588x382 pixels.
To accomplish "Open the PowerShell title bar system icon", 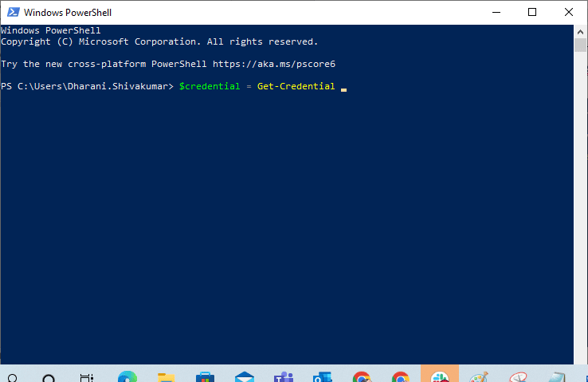I will point(13,13).
